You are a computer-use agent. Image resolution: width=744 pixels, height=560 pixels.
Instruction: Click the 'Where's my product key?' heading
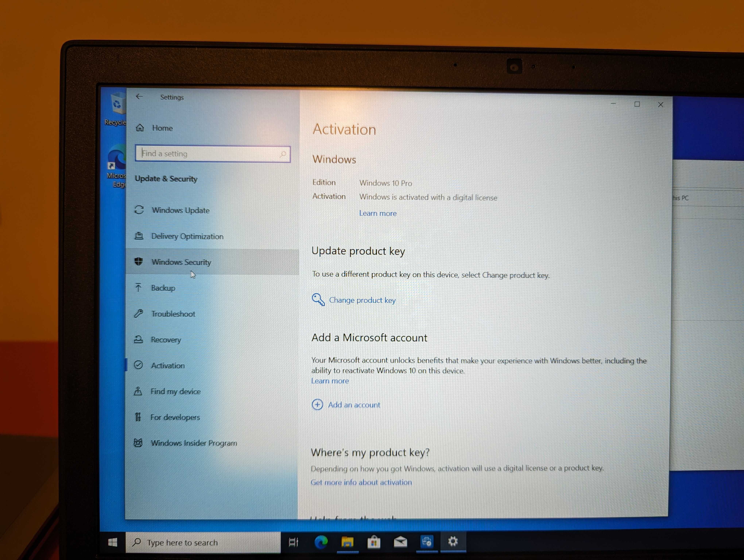(x=370, y=453)
